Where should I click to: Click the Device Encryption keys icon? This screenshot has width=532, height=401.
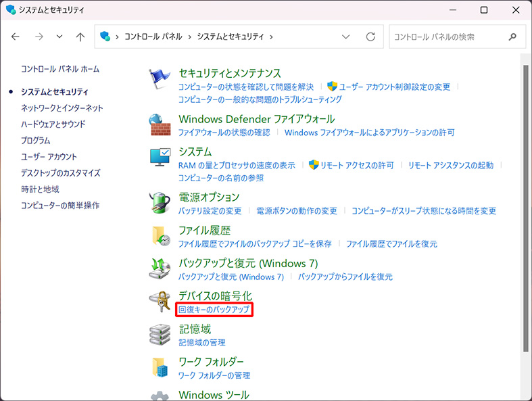(160, 302)
